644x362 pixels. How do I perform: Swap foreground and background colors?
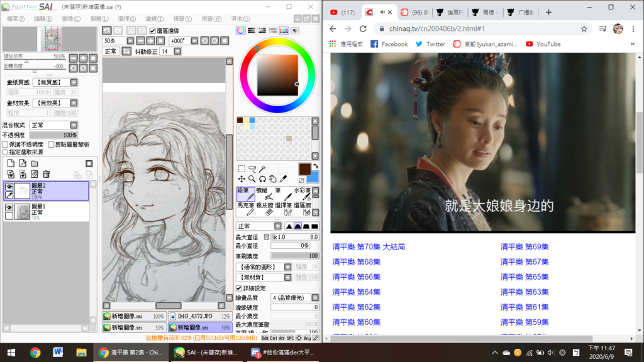click(x=316, y=166)
